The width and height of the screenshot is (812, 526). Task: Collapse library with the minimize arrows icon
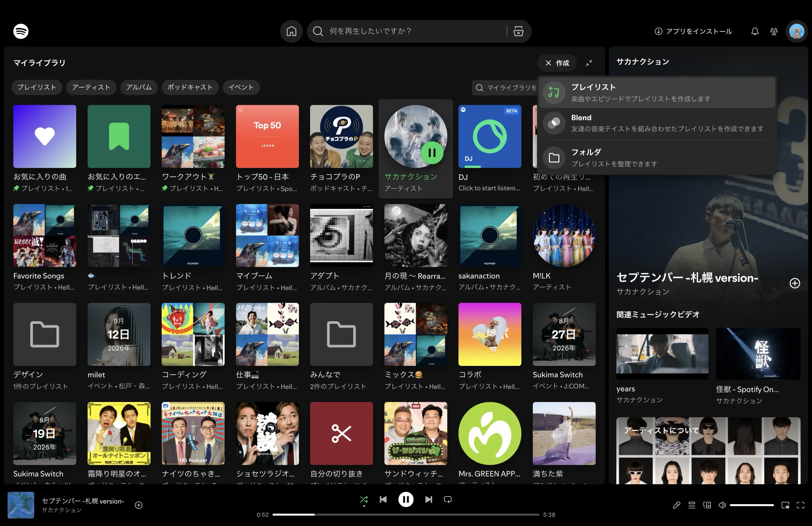click(589, 63)
